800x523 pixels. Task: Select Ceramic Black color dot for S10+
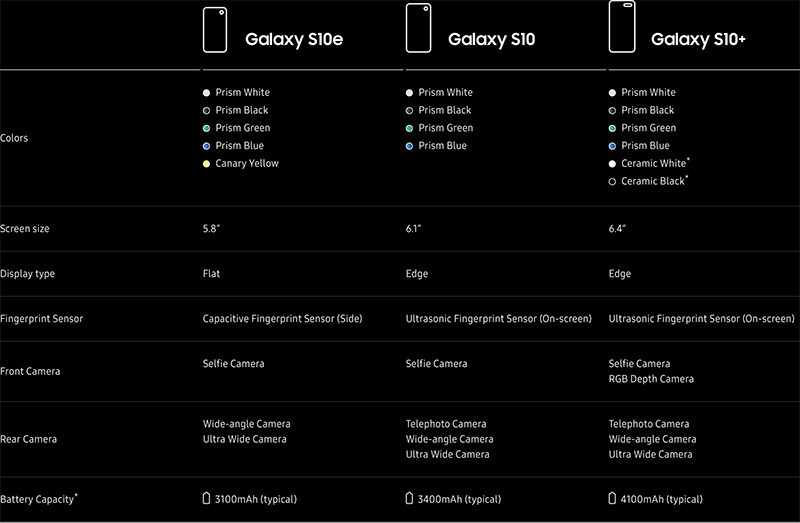[613, 182]
